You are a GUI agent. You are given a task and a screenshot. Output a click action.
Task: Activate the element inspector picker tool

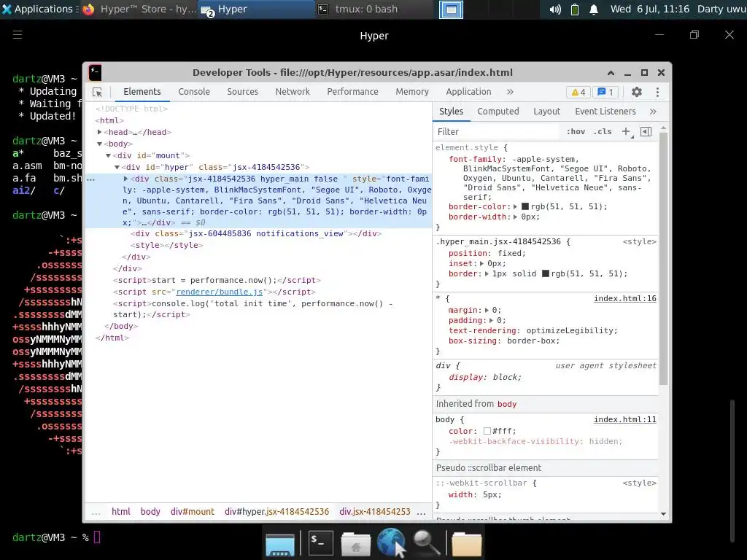98,93
